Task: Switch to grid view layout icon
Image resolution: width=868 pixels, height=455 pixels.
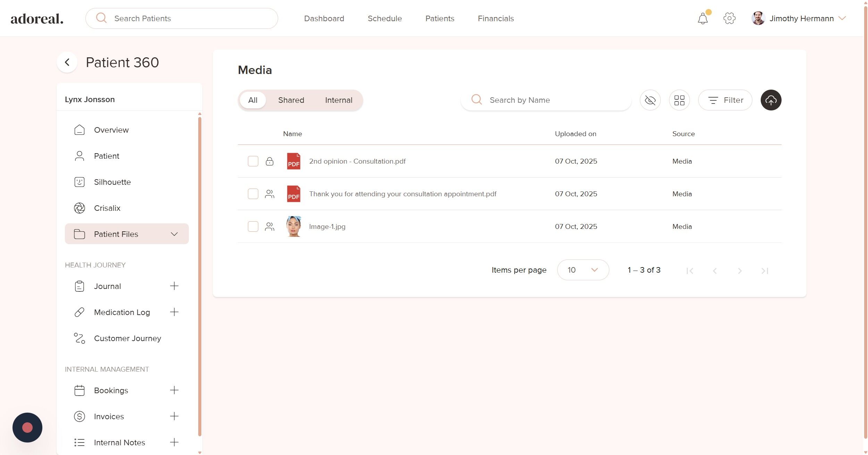Action: pos(679,100)
